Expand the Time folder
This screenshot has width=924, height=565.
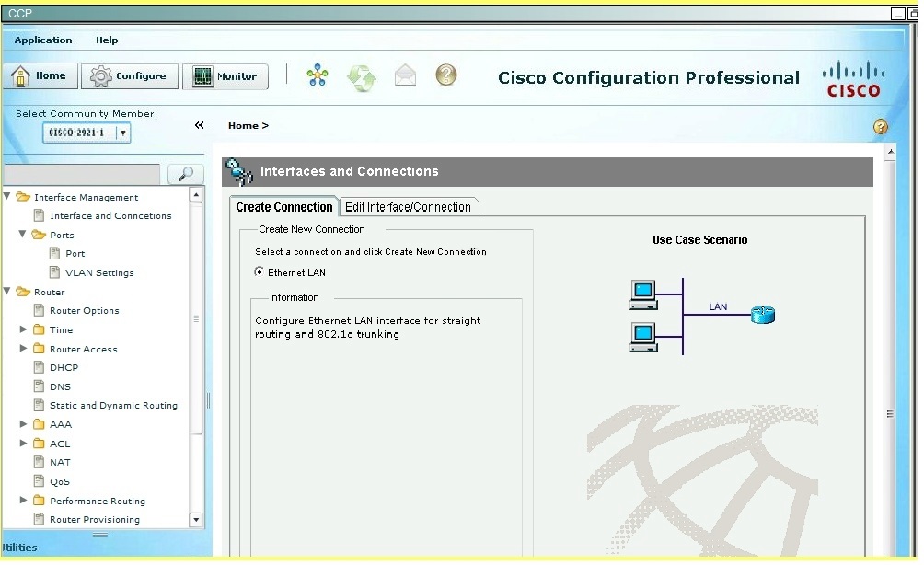(23, 329)
